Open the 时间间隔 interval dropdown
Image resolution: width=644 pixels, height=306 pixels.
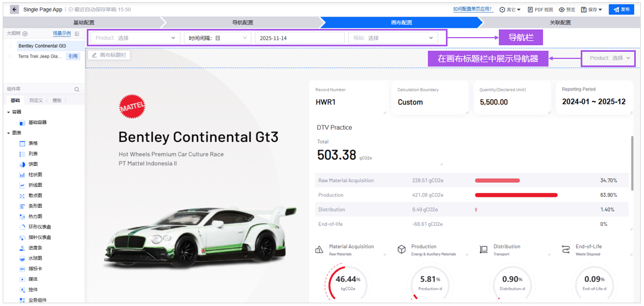click(217, 38)
